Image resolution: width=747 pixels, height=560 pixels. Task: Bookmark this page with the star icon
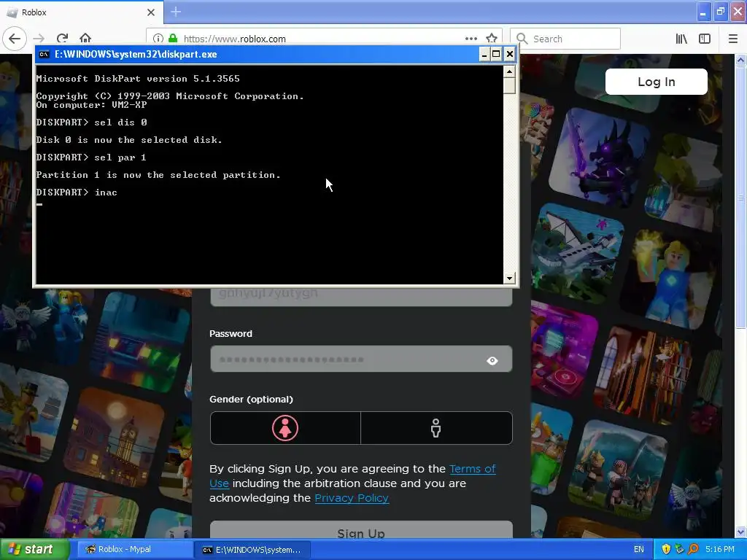[x=492, y=39]
